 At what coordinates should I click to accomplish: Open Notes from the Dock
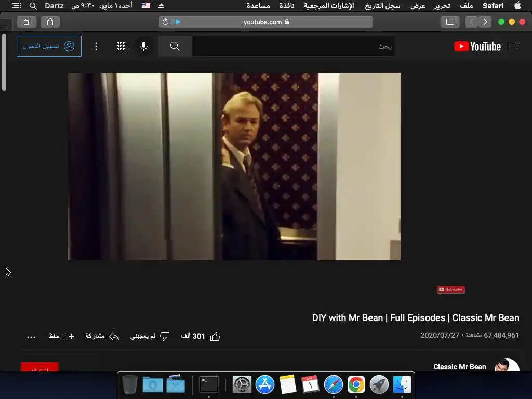[x=288, y=384]
